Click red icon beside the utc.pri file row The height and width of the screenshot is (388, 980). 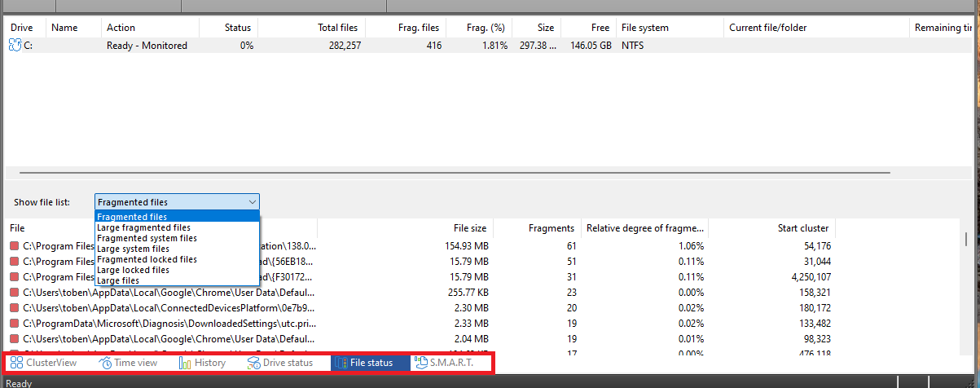tap(14, 324)
